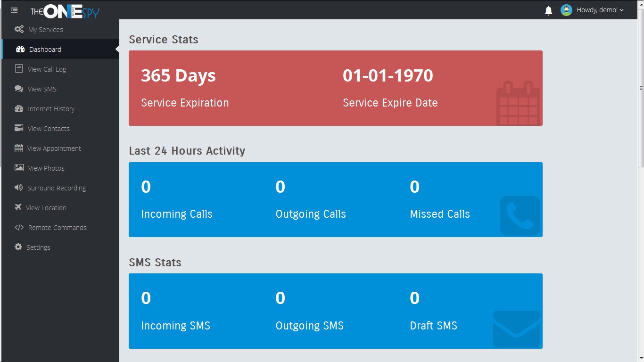Click the Surround Recording speaker icon
Viewport: 644px width, 362px height.
tap(18, 188)
